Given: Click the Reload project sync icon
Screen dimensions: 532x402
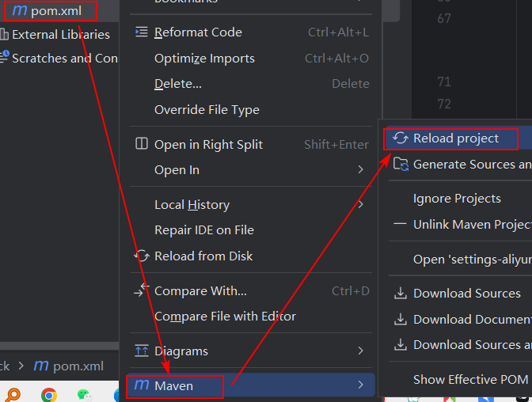Looking at the screenshot, I should click(x=401, y=138).
